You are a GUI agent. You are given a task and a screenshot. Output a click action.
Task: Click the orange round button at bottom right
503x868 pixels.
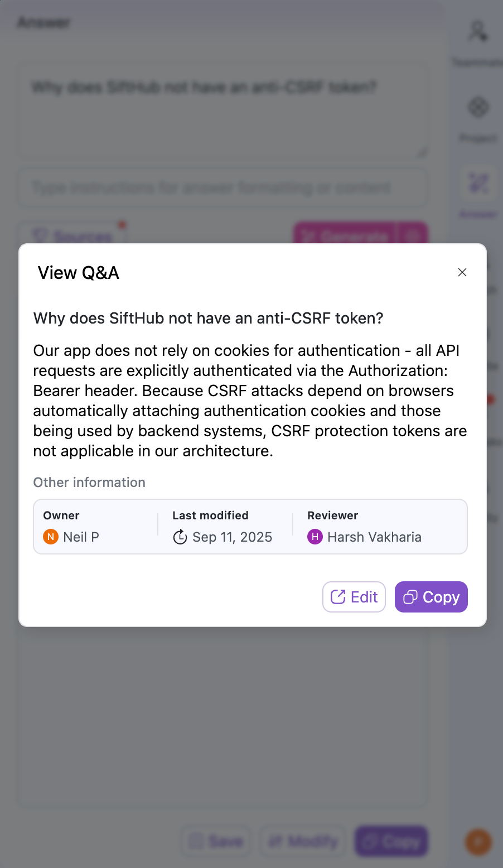pyautogui.click(x=478, y=841)
